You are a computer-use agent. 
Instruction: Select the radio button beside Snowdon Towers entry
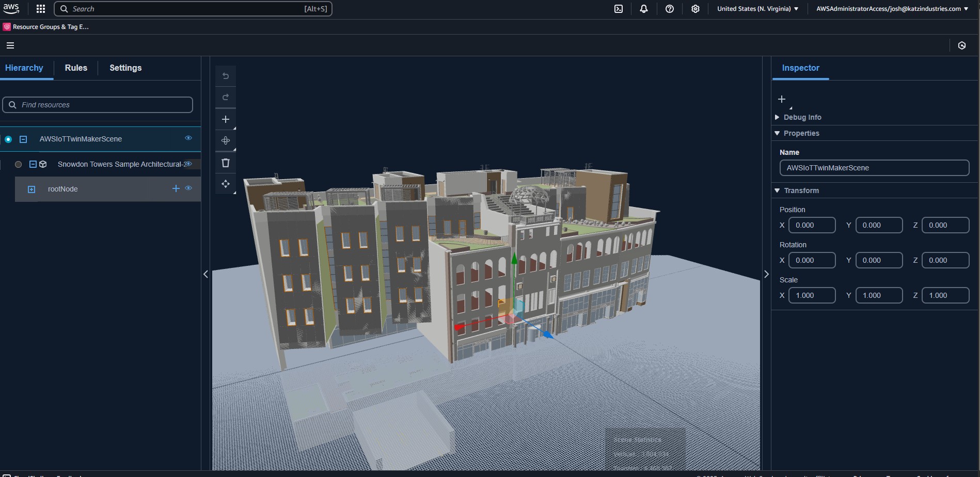[x=18, y=164]
